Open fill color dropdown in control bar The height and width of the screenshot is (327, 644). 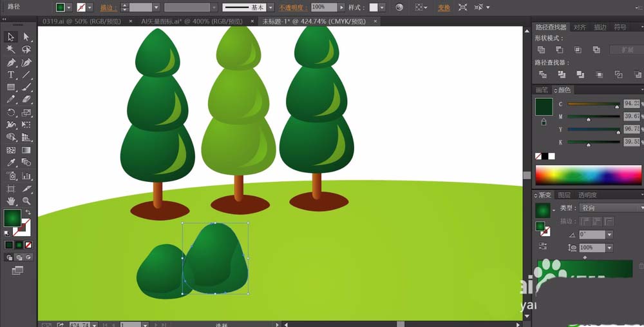[x=69, y=7]
